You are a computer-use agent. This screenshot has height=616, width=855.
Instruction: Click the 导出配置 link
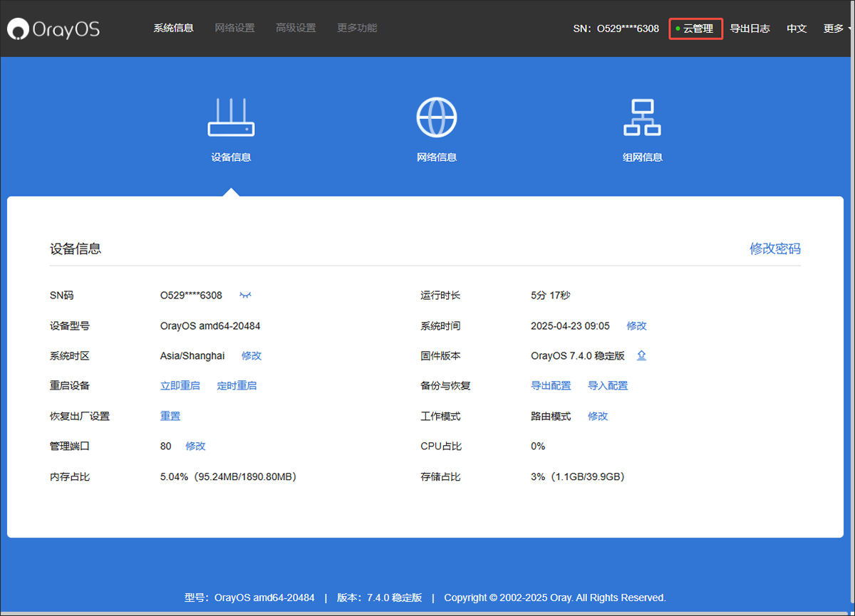coord(551,386)
